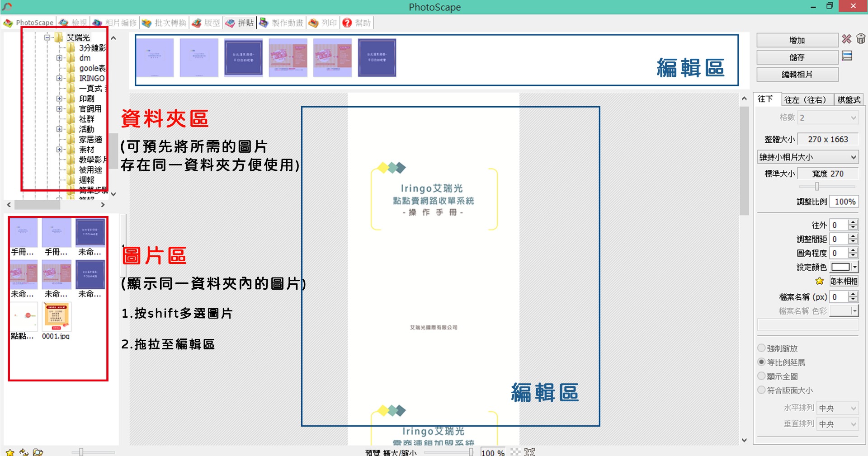Click the 儲存 save button

click(x=797, y=57)
